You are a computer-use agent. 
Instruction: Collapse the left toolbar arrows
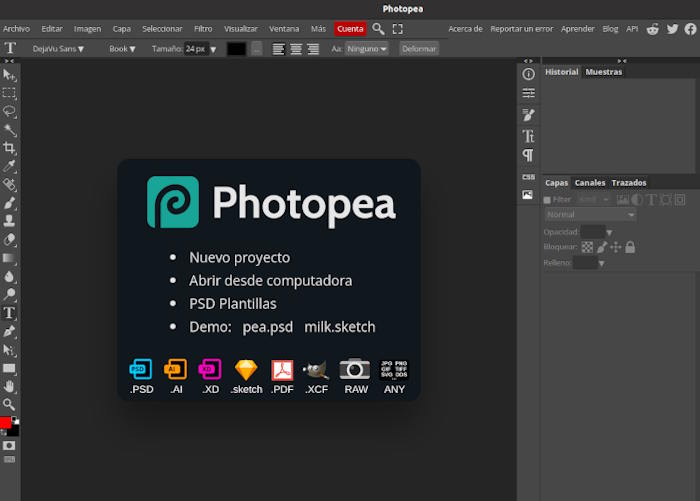(x=9, y=61)
